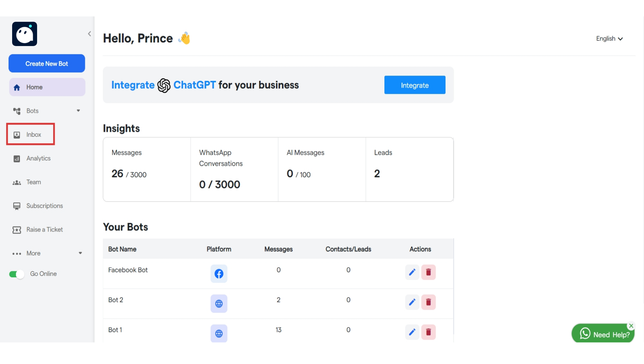The width and height of the screenshot is (644, 364).
Task: Delete Bot 1 with the trash icon
Action: pyautogui.click(x=429, y=332)
